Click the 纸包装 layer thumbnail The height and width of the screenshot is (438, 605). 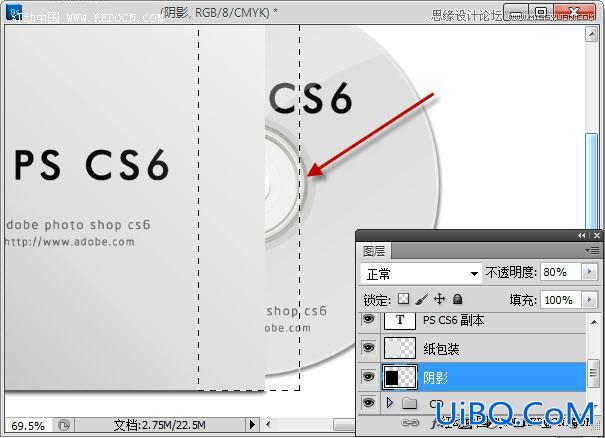(400, 348)
